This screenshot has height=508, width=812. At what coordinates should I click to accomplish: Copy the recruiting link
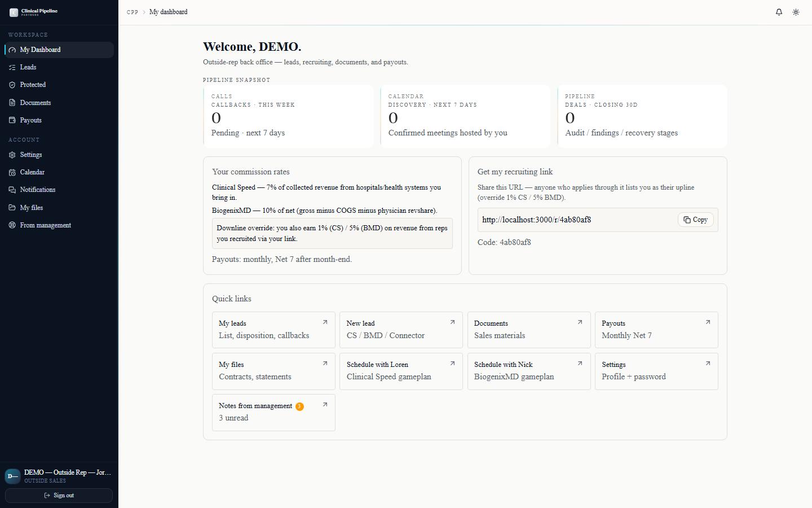(696, 220)
